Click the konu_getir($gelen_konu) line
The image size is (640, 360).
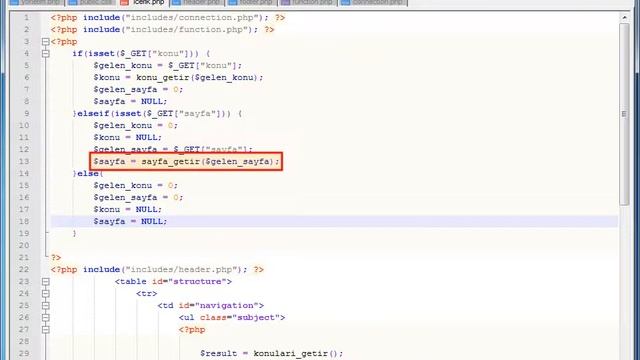pyautogui.click(x=178, y=78)
